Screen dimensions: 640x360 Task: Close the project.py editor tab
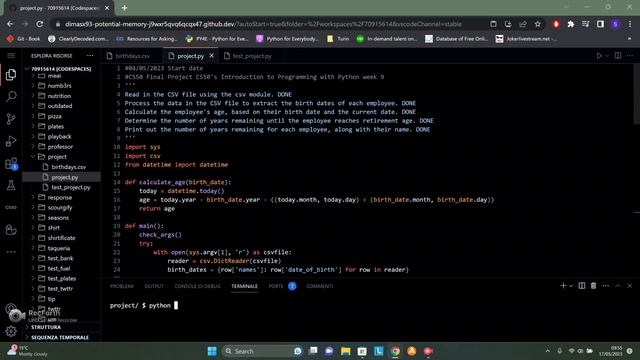click(211, 56)
